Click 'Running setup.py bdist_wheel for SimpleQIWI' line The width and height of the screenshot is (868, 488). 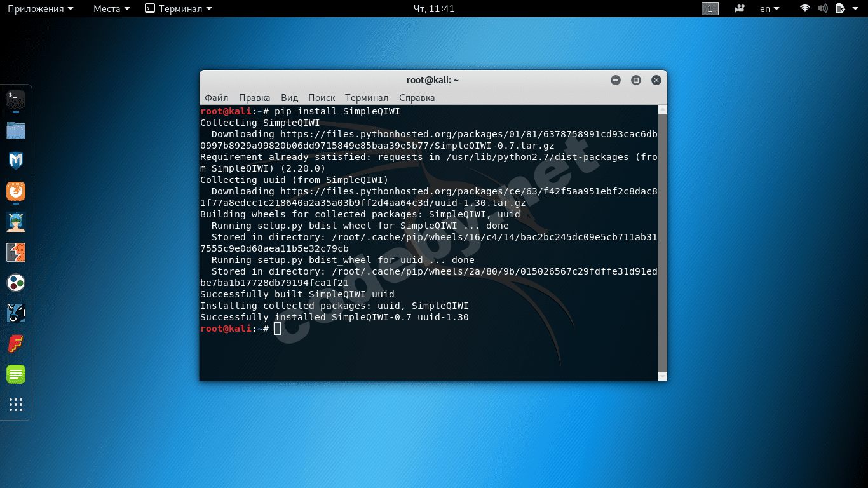point(360,226)
